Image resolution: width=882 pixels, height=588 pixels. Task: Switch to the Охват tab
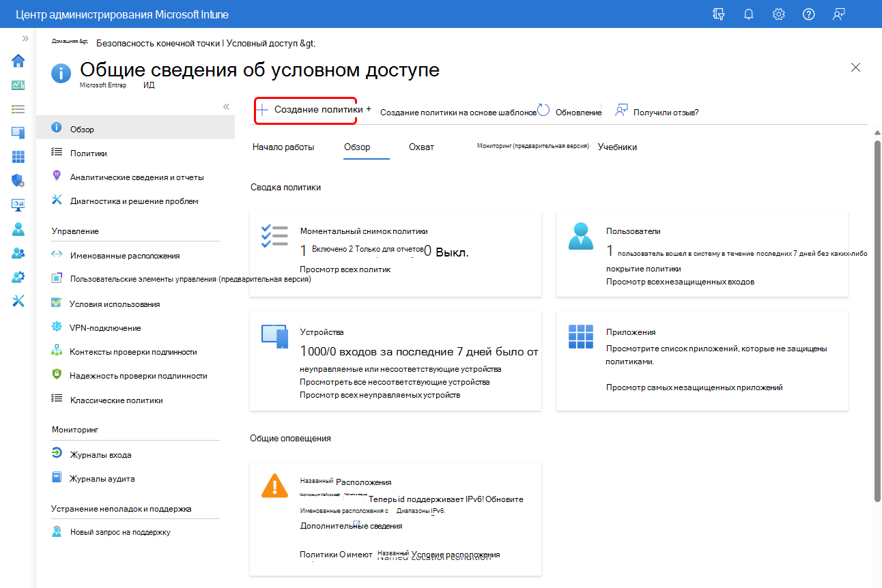point(421,147)
